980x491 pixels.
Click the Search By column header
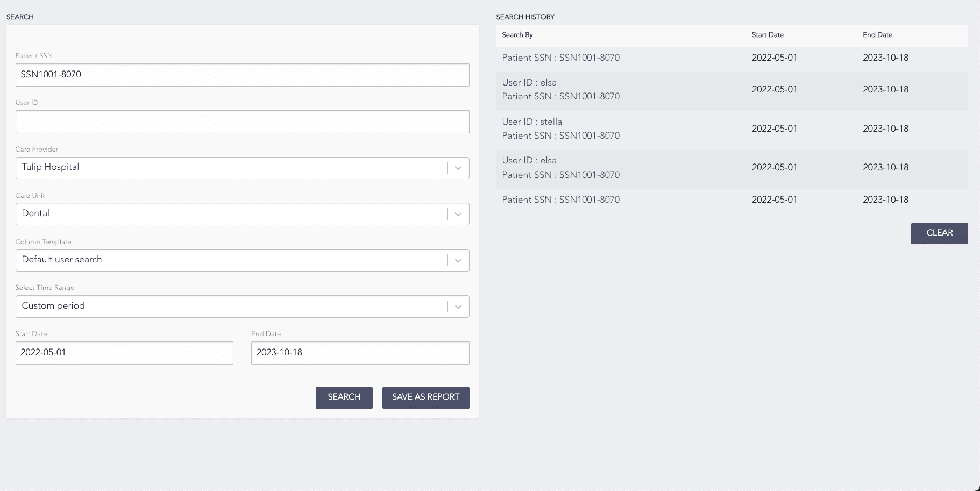click(x=517, y=35)
